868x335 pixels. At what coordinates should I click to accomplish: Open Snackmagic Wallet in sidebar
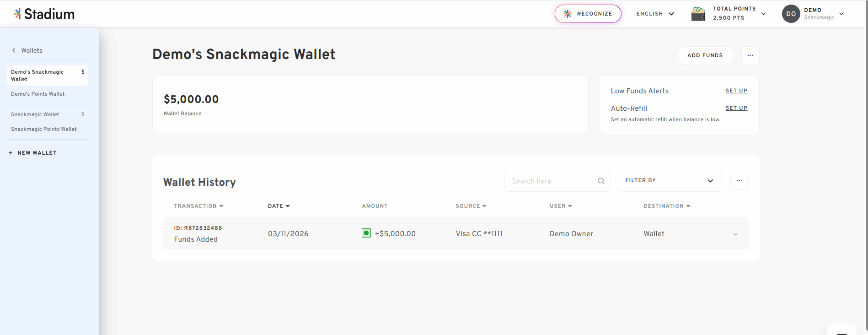pos(35,114)
